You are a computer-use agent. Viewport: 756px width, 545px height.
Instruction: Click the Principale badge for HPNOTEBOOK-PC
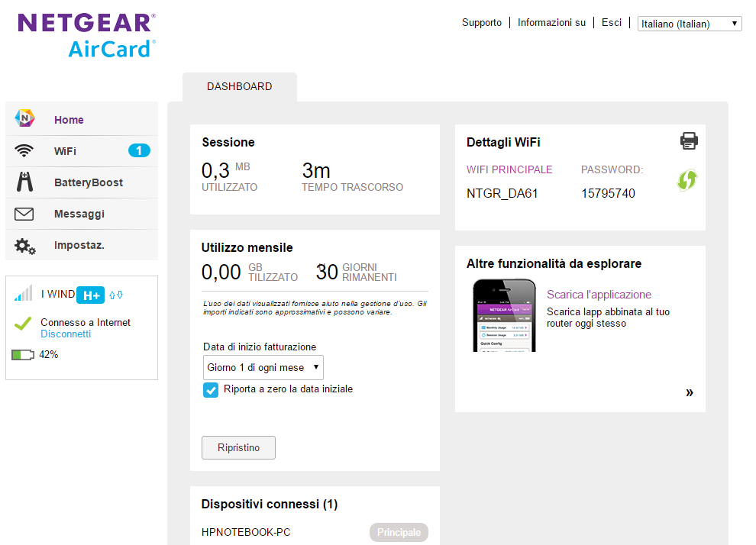click(399, 533)
